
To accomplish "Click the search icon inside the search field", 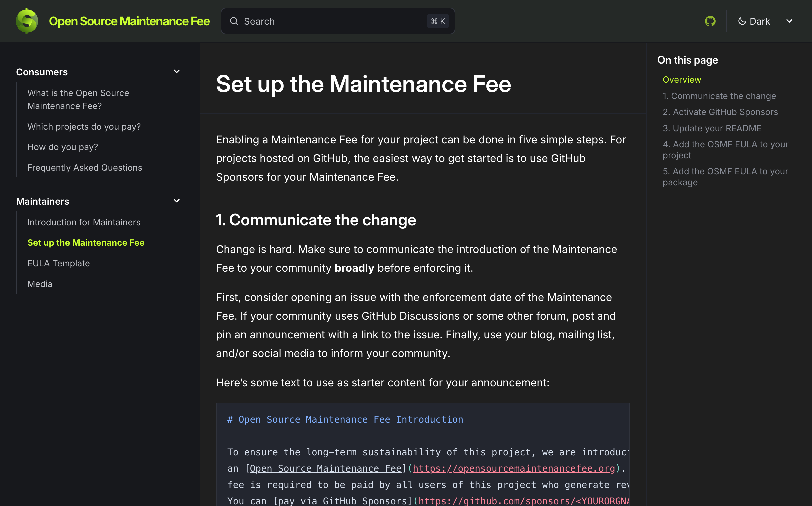I will pyautogui.click(x=234, y=21).
